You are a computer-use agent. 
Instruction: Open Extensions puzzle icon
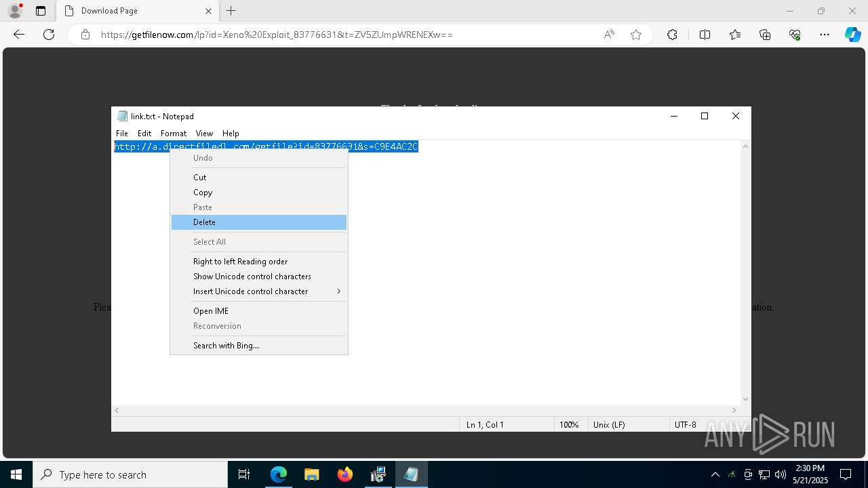pyautogui.click(x=672, y=35)
